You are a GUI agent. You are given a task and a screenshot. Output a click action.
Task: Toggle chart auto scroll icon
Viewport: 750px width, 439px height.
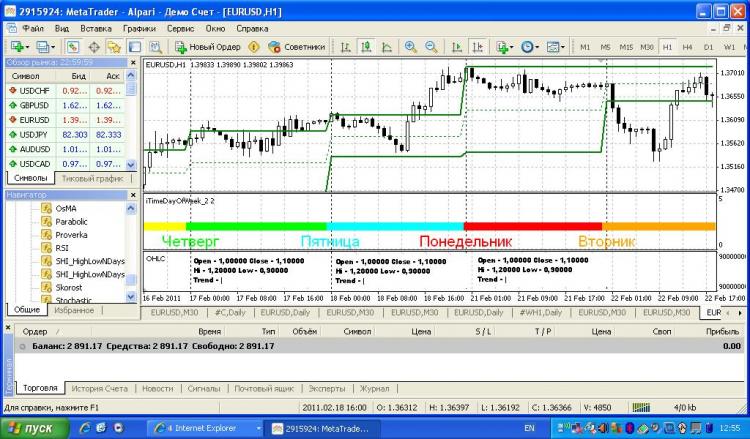coord(457,47)
